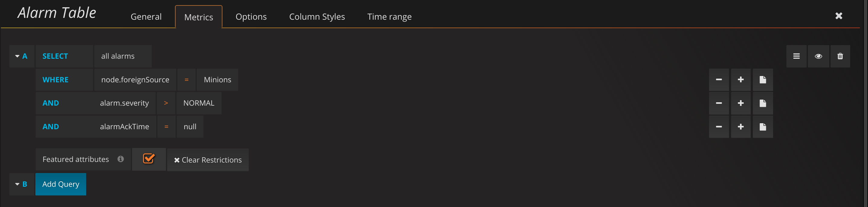Change the NORMAL severity value
The width and height of the screenshot is (868, 207).
(199, 103)
